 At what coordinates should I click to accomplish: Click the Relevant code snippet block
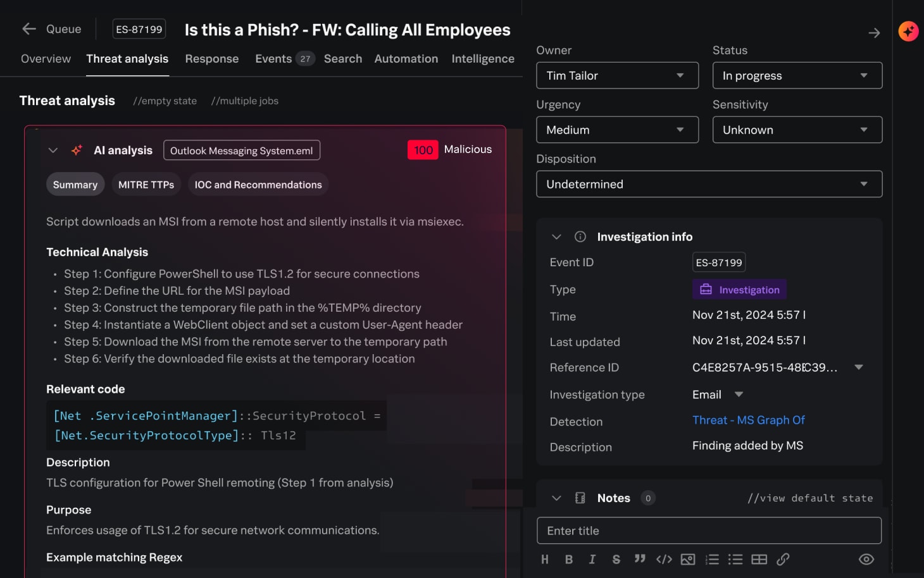(x=216, y=425)
